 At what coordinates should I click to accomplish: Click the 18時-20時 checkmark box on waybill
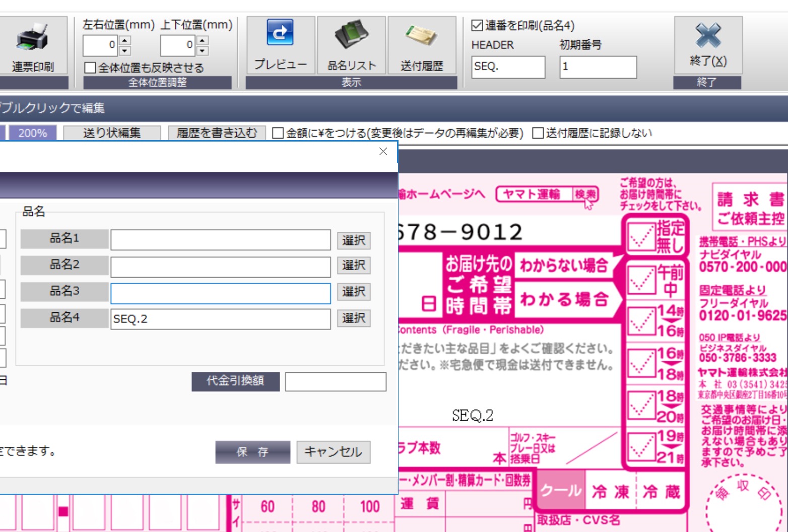coord(640,404)
